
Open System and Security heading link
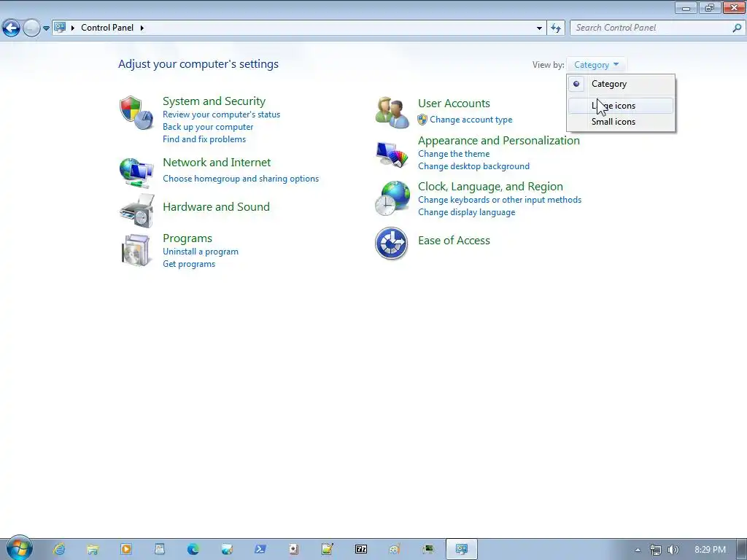click(214, 101)
